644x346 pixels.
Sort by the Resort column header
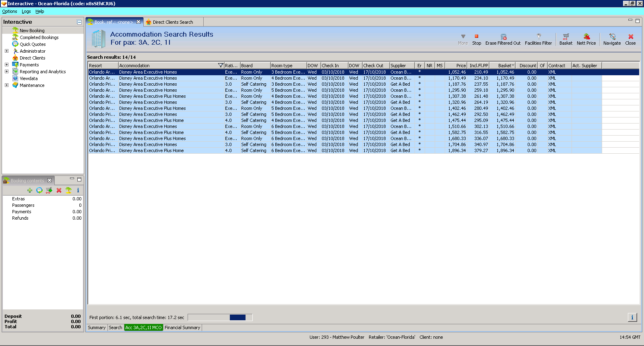click(103, 66)
